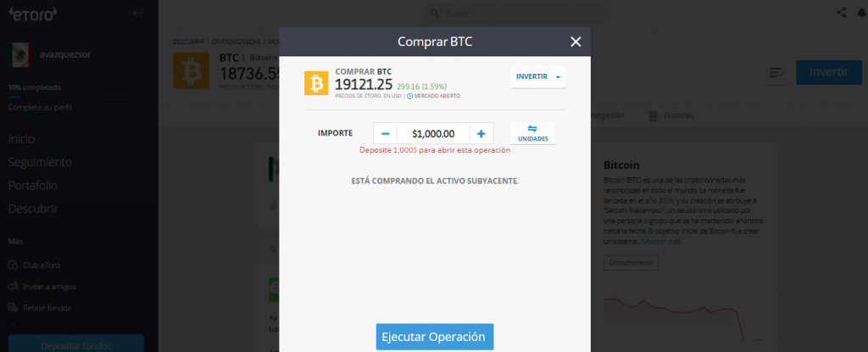Click the Bitcoin logo in dialog
This screenshot has height=352, width=868.
pyautogui.click(x=316, y=83)
